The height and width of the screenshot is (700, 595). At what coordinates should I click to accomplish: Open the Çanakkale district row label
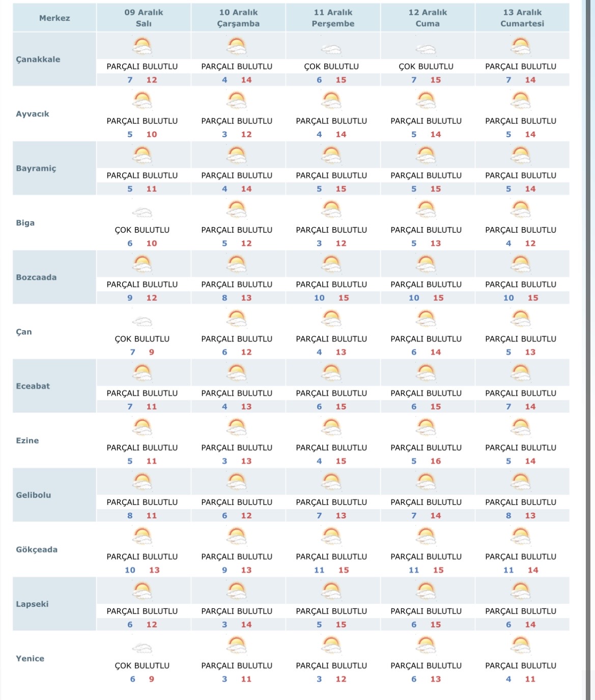click(x=38, y=59)
